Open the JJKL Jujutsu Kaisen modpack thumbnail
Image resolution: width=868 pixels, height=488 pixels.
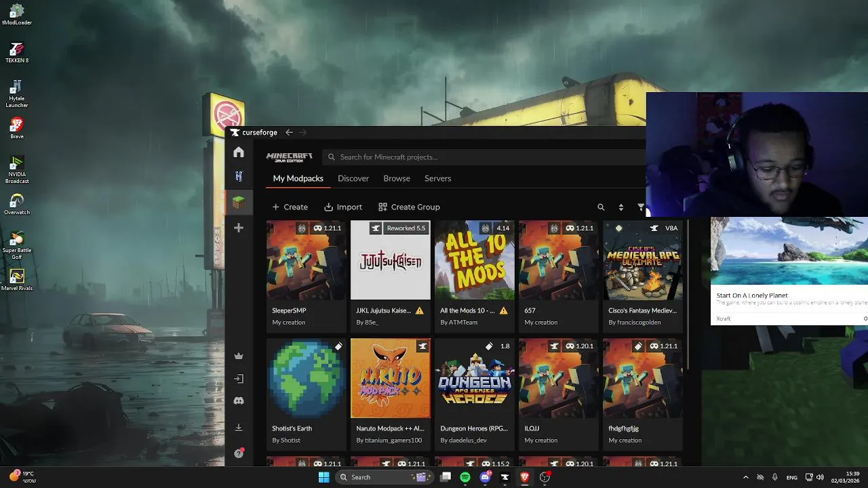[390, 260]
